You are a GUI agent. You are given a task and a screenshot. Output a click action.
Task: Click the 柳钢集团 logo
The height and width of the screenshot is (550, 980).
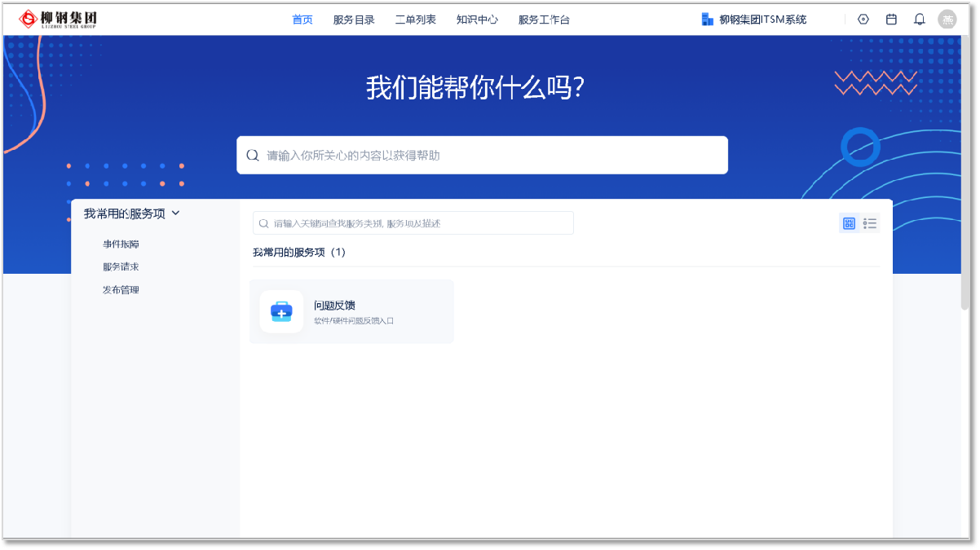[58, 19]
